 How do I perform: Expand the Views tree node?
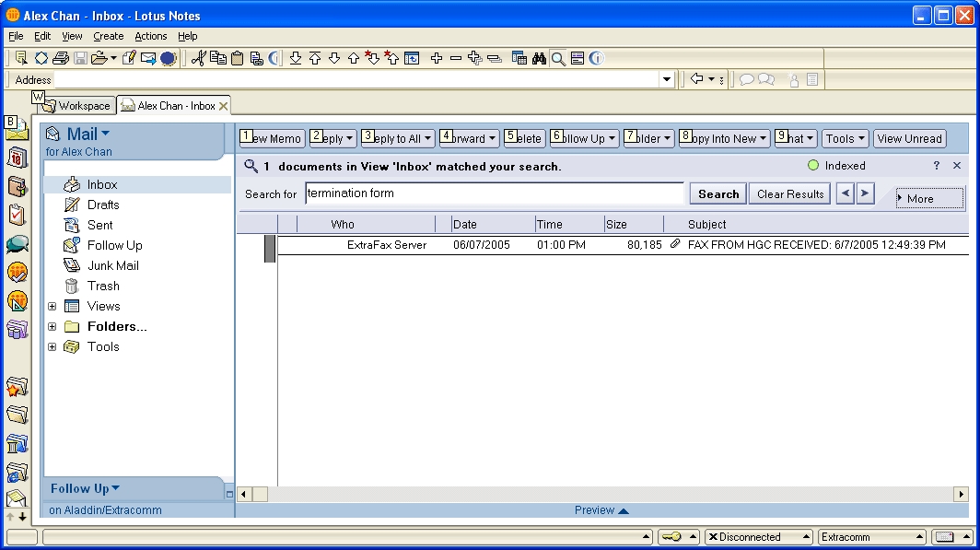point(52,306)
